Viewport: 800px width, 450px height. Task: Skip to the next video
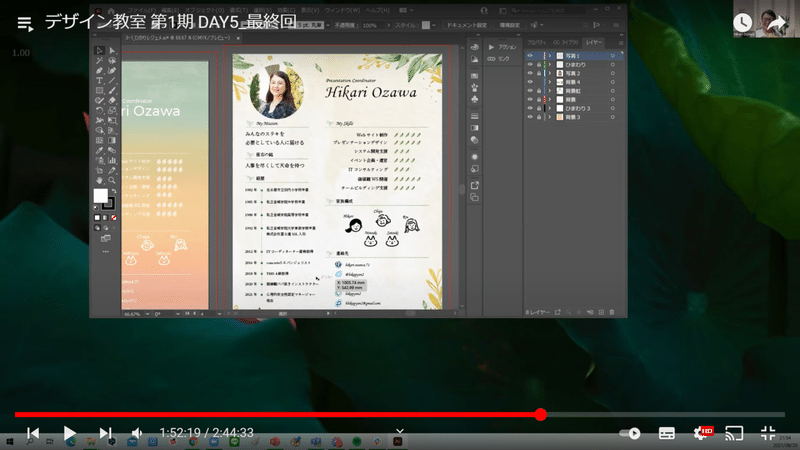point(105,434)
